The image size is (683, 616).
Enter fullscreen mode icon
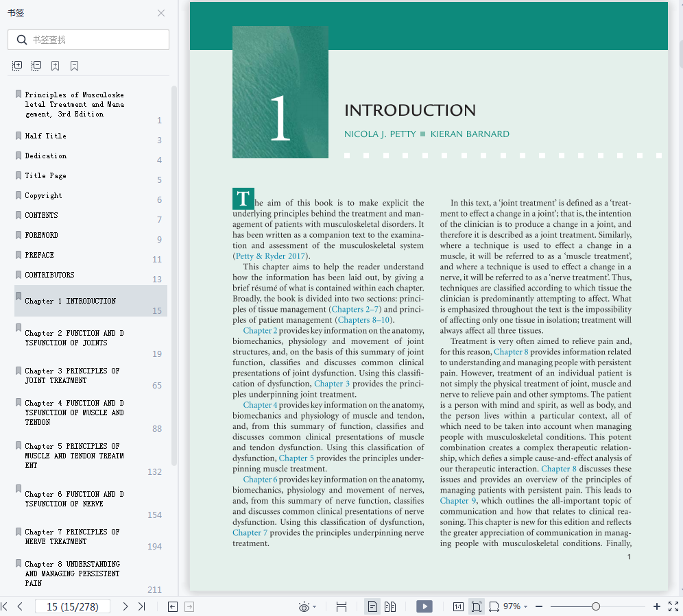(673, 606)
